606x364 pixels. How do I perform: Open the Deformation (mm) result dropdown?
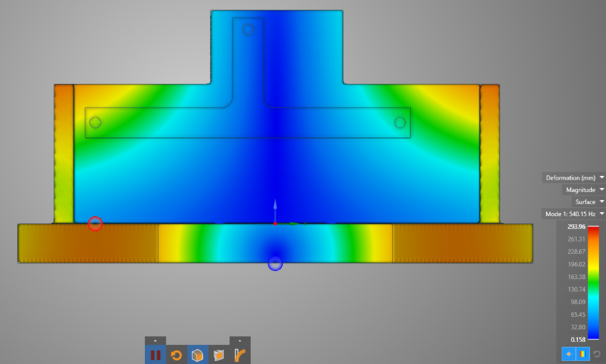coord(574,178)
